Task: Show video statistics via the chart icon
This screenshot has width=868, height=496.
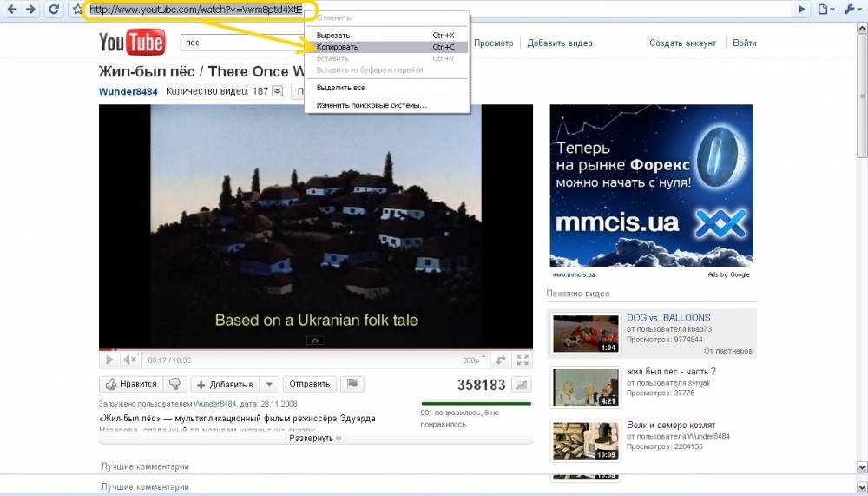Action: tap(521, 385)
